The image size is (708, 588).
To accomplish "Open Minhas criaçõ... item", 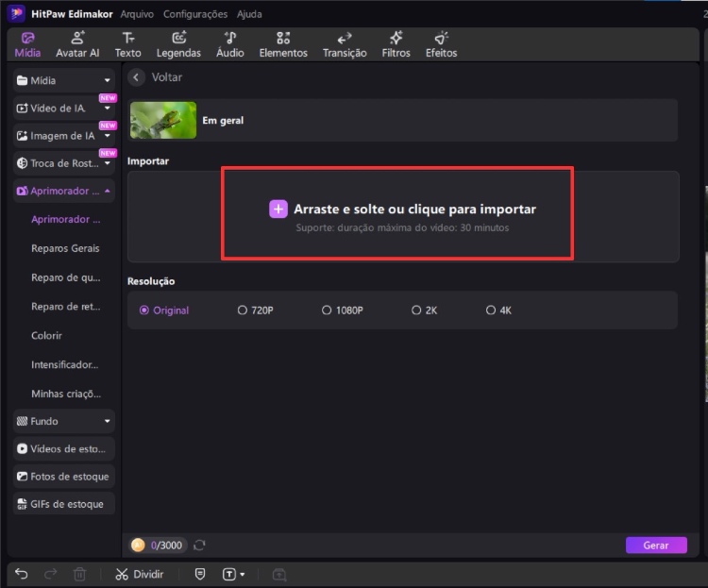I will (x=66, y=394).
